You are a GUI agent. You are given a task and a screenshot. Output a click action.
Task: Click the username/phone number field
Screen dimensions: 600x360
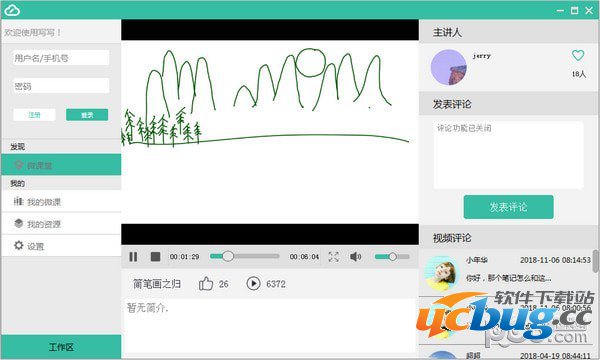tap(61, 58)
